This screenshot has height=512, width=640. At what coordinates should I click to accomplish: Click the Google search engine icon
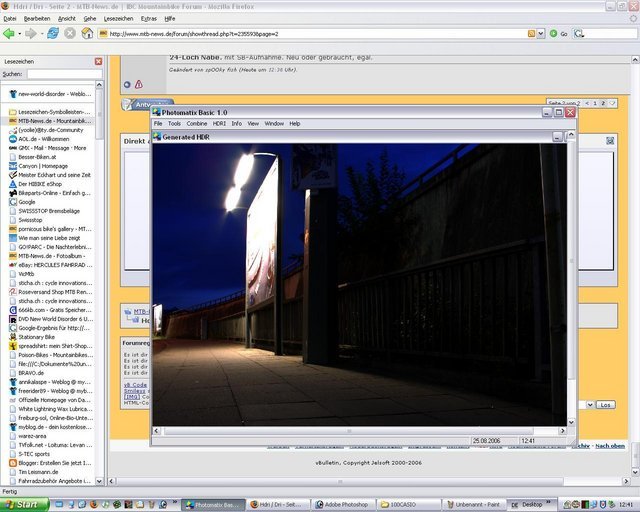(578, 34)
